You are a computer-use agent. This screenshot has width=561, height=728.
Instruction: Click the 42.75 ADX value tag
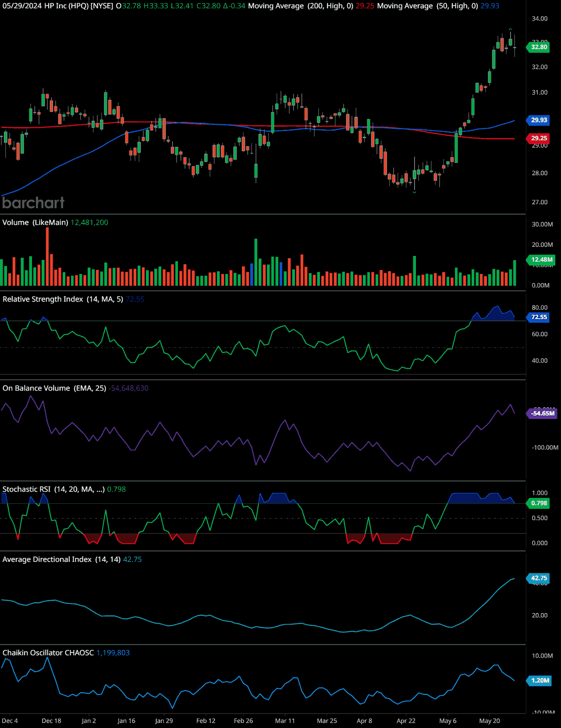click(x=539, y=578)
